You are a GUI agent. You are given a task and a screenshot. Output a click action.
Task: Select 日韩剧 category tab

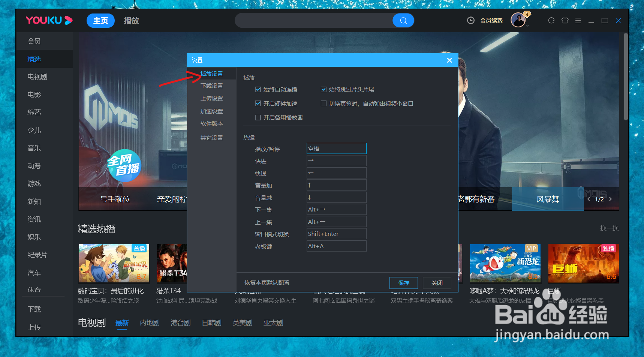[211, 323]
